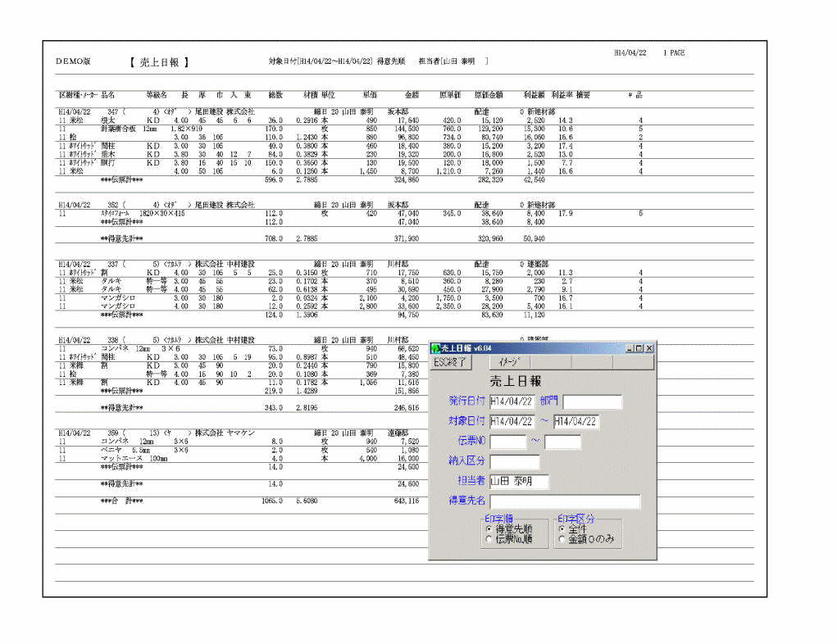Screen dimensions: 837x644
Task: Click the 対象日付 start date field
Action: [x=512, y=421]
